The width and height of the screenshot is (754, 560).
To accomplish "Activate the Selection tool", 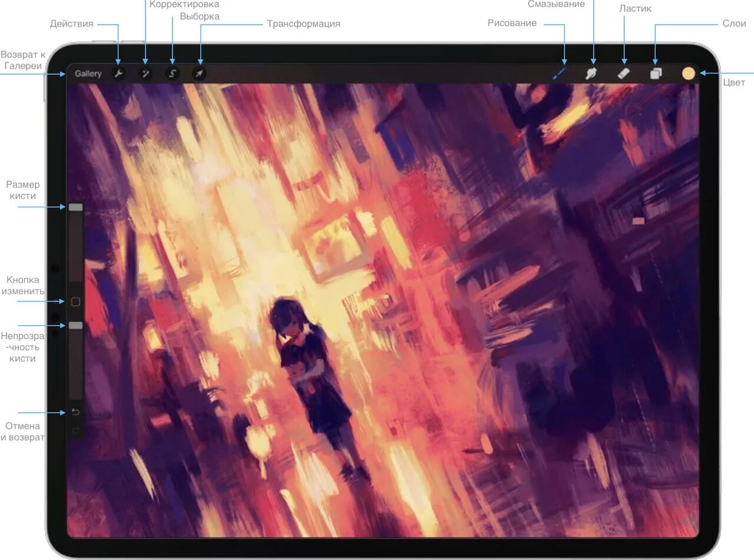I will [x=172, y=74].
